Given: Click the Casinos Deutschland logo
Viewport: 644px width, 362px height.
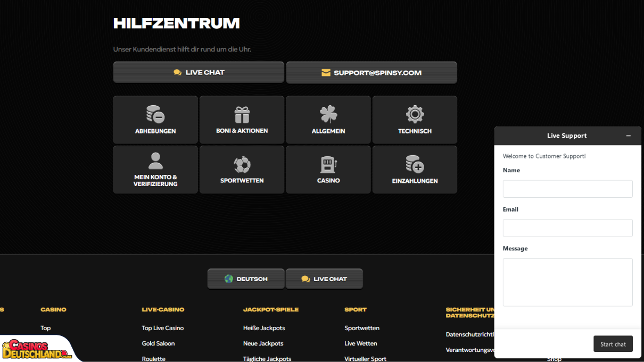Looking at the screenshot, I should 37,349.
